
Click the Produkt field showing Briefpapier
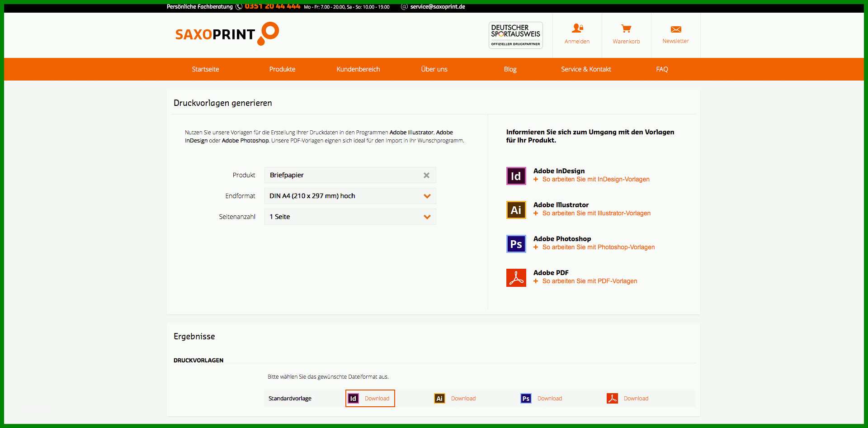point(350,175)
